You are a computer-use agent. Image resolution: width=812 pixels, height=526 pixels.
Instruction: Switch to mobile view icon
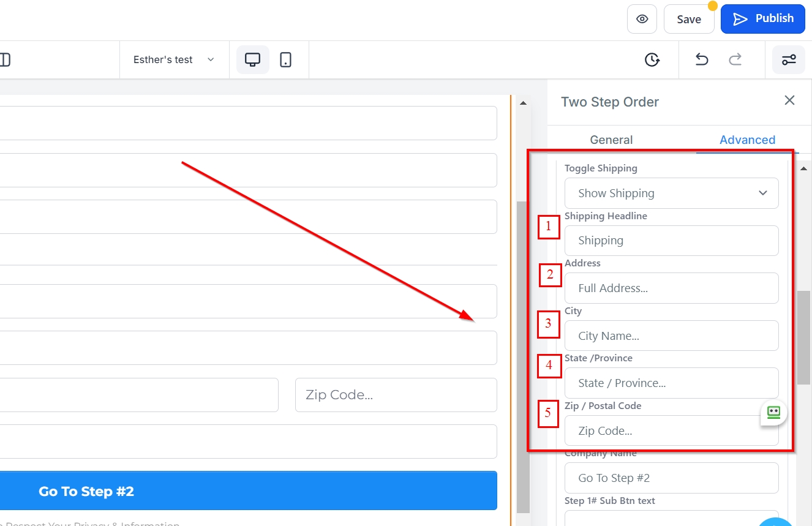(285, 59)
